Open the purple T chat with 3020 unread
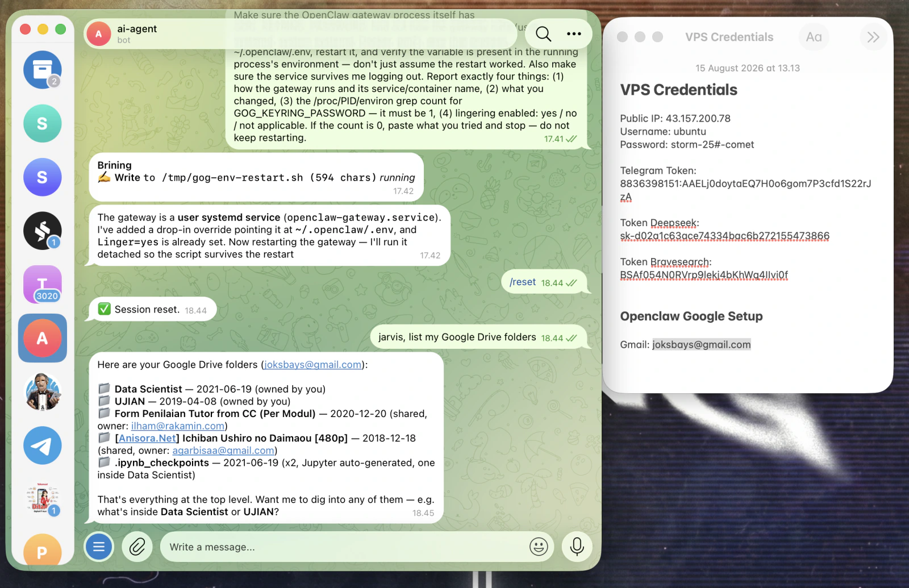909x588 pixels. click(42, 285)
